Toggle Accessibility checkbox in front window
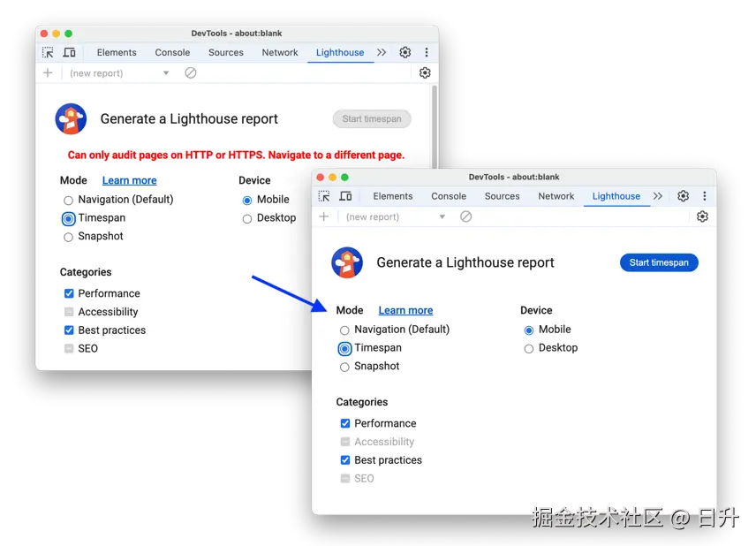The height and width of the screenshot is (546, 756). 345,442
